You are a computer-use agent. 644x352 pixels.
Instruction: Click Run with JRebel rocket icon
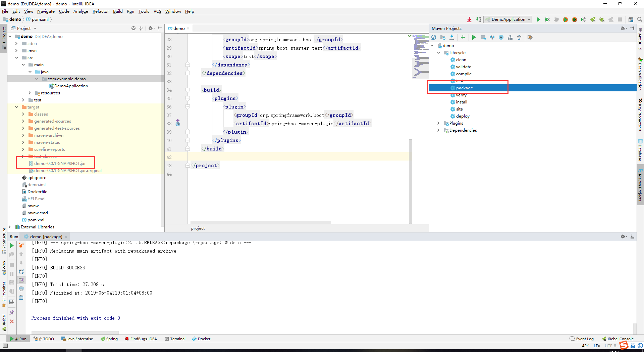tap(593, 19)
